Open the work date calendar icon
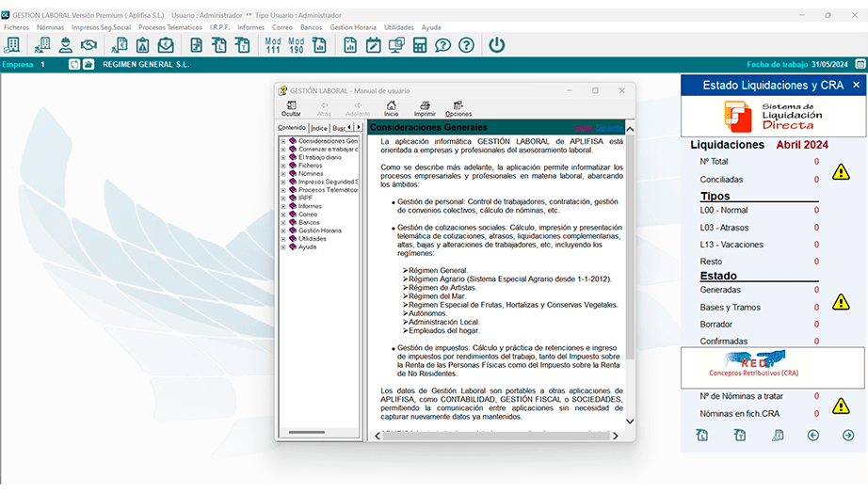868x493 pixels. pyautogui.click(x=860, y=64)
